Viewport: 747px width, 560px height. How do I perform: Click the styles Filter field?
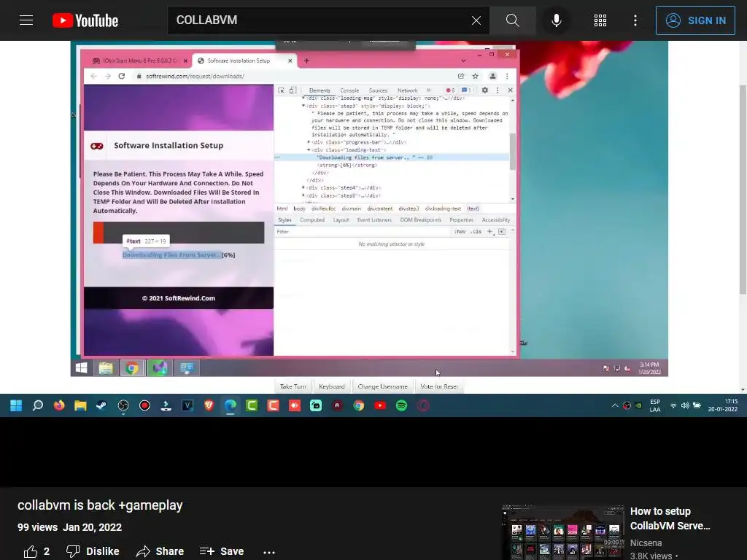(362, 231)
